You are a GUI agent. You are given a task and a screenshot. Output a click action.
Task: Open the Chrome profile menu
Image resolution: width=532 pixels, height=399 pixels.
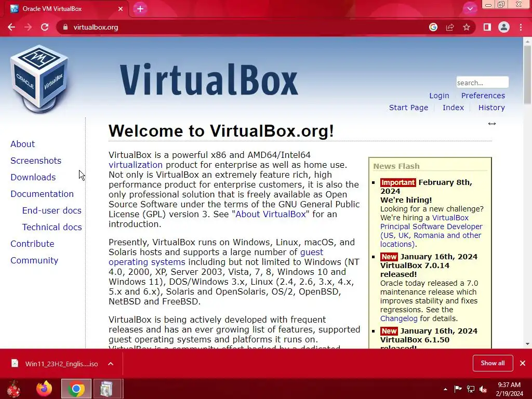504,27
